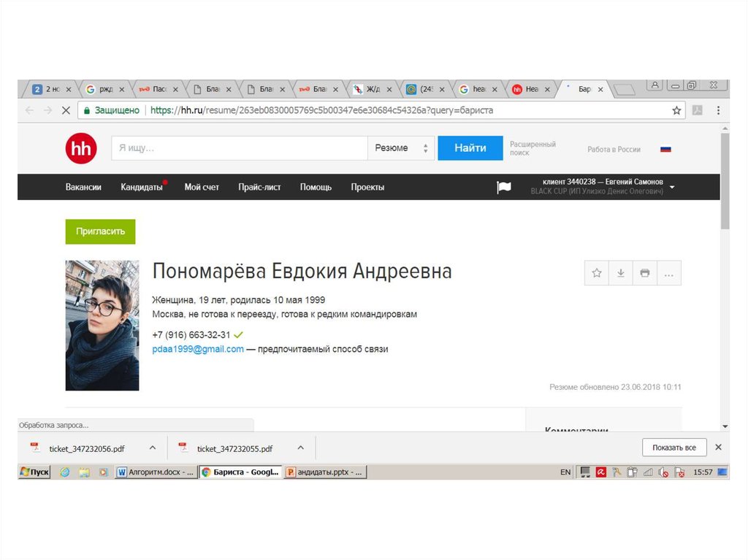Expand the client account dropdown arrow
The width and height of the screenshot is (748, 560).
(672, 187)
